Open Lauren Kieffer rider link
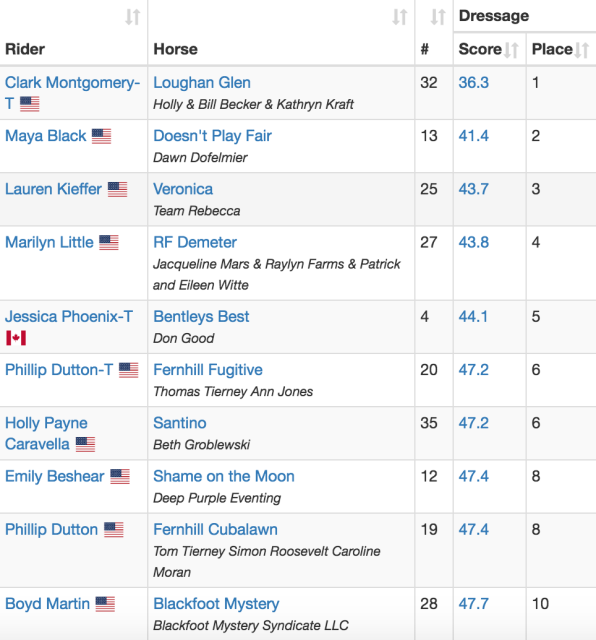Image resolution: width=596 pixels, height=640 pixels. click(53, 189)
